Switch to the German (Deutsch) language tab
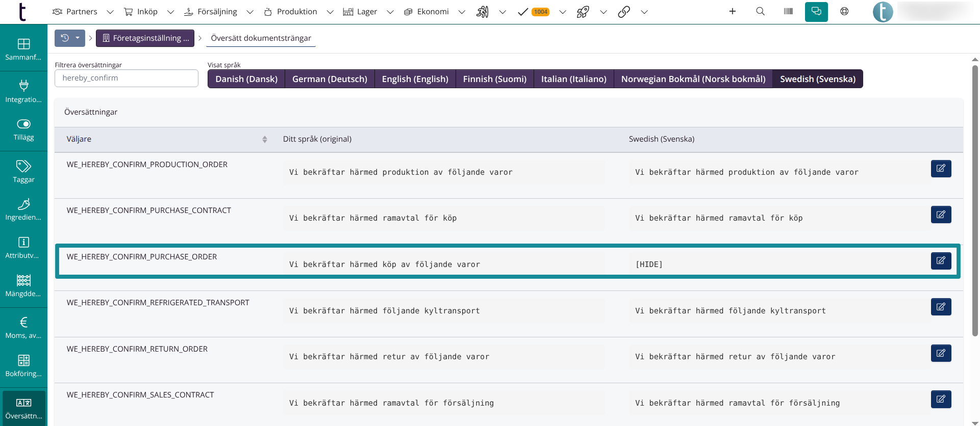This screenshot has width=980, height=426. pos(330,79)
